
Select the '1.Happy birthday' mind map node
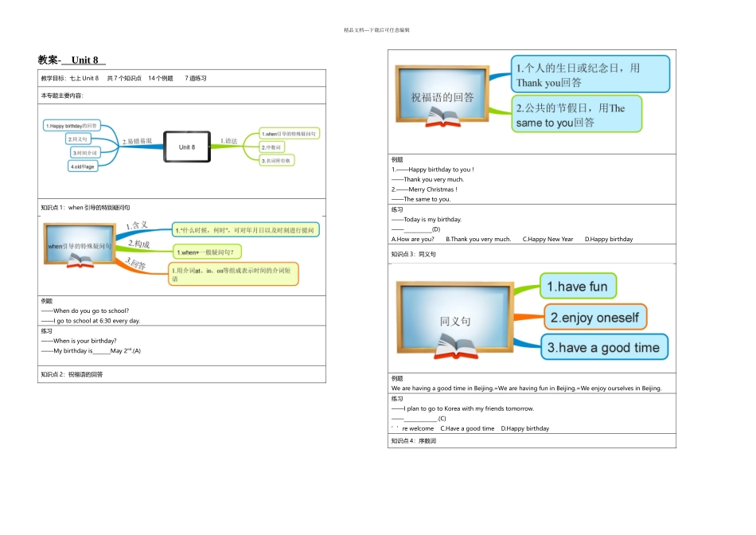72,126
